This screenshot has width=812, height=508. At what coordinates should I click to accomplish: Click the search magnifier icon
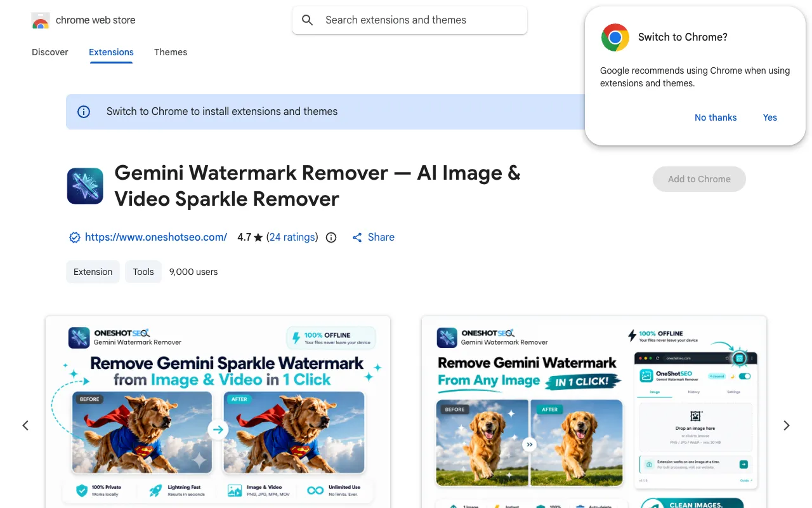[x=308, y=20]
